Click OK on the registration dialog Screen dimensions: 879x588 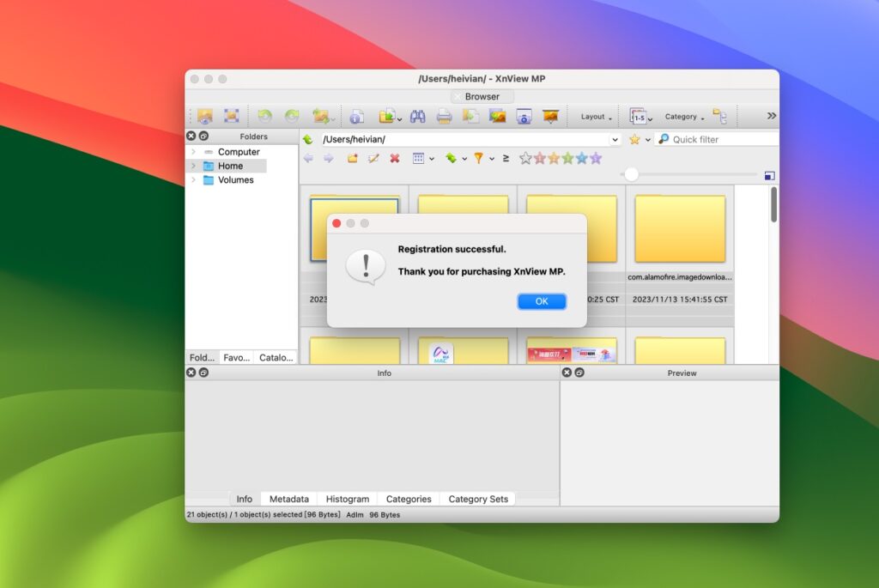click(x=542, y=301)
